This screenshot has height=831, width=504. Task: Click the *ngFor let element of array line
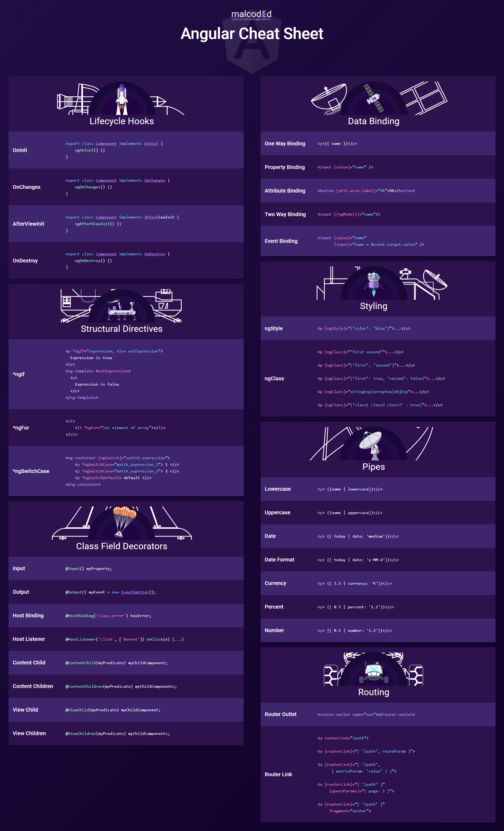click(120, 428)
